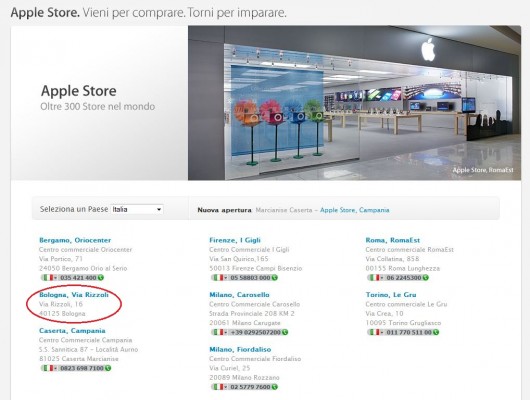Click the Italian flag beside Milano Carosello phone
530x400 pixels.
218,332
